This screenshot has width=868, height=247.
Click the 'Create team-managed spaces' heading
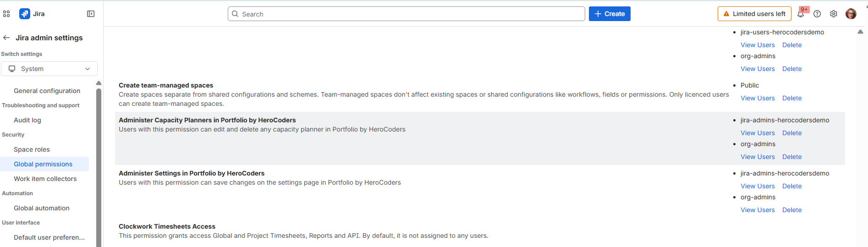tap(166, 85)
